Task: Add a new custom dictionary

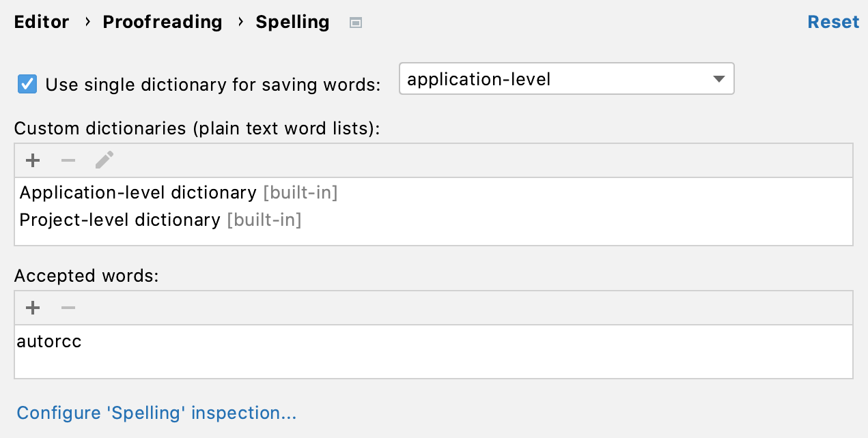Action: tap(32, 160)
